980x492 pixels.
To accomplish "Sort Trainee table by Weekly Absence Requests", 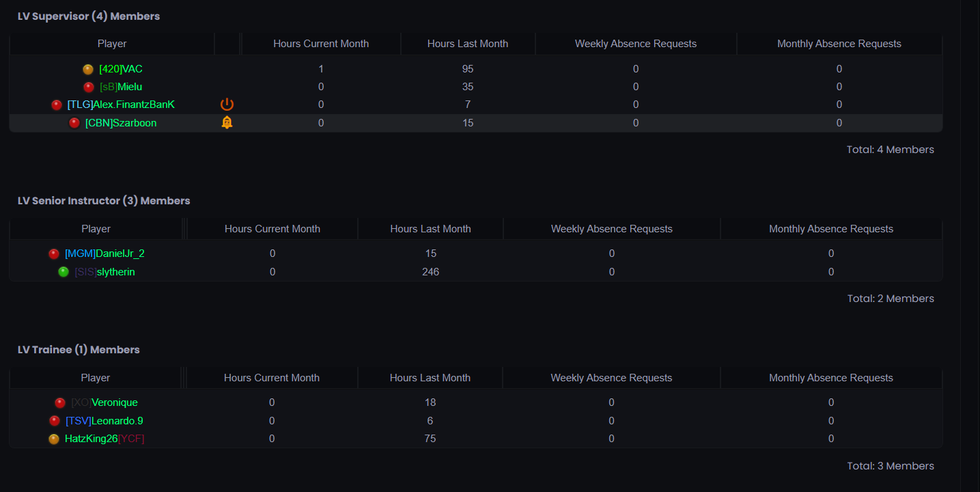I will [x=611, y=378].
